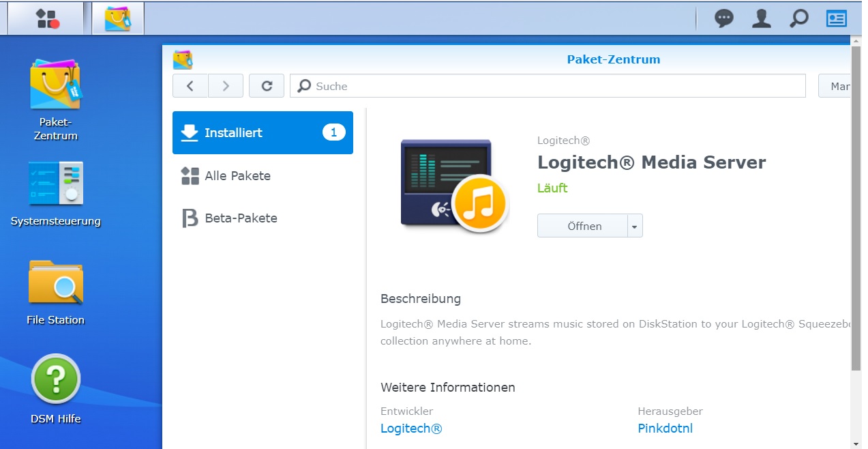Select the Paket-Zentrum taskbar icon
Viewport: 868px width, 449px height.
click(117, 18)
